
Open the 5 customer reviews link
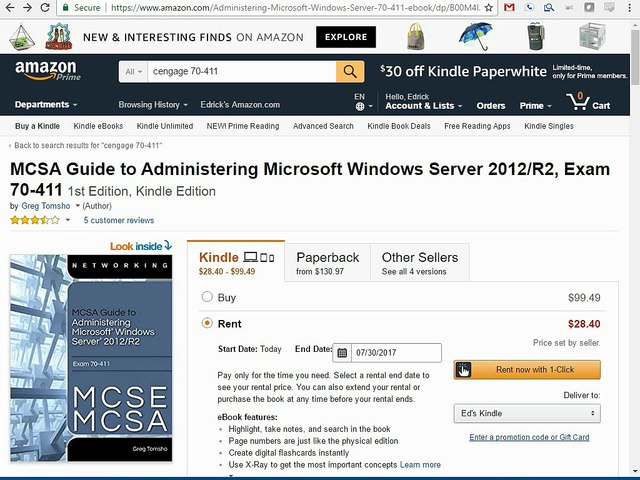pyautogui.click(x=119, y=220)
